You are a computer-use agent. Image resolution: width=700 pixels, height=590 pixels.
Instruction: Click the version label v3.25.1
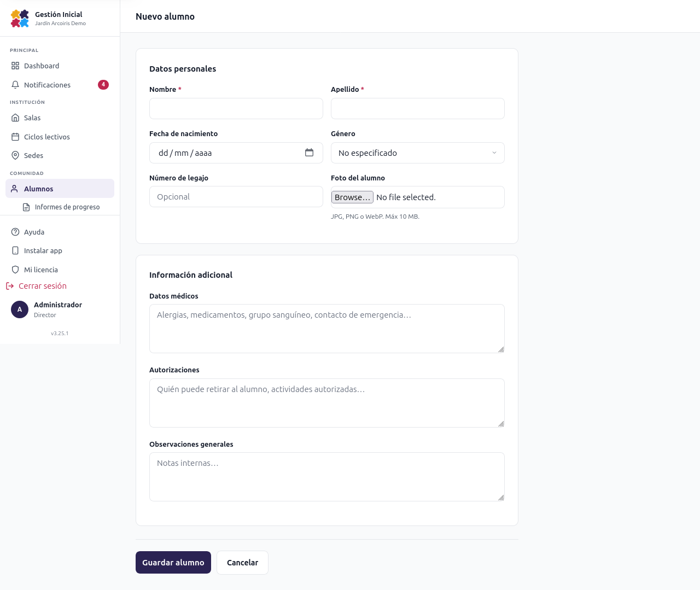pos(60,333)
